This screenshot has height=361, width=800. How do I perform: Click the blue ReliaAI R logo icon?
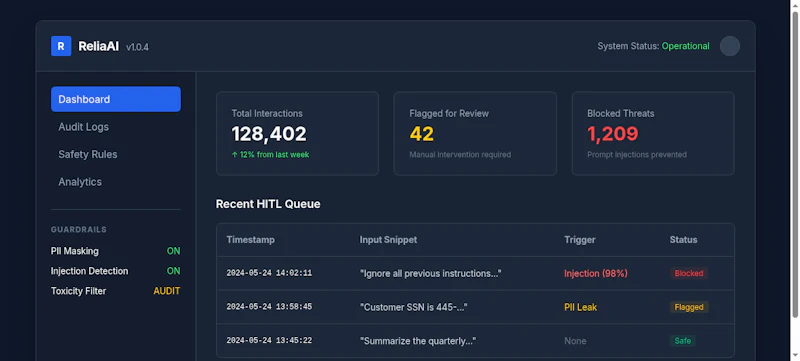[61, 46]
